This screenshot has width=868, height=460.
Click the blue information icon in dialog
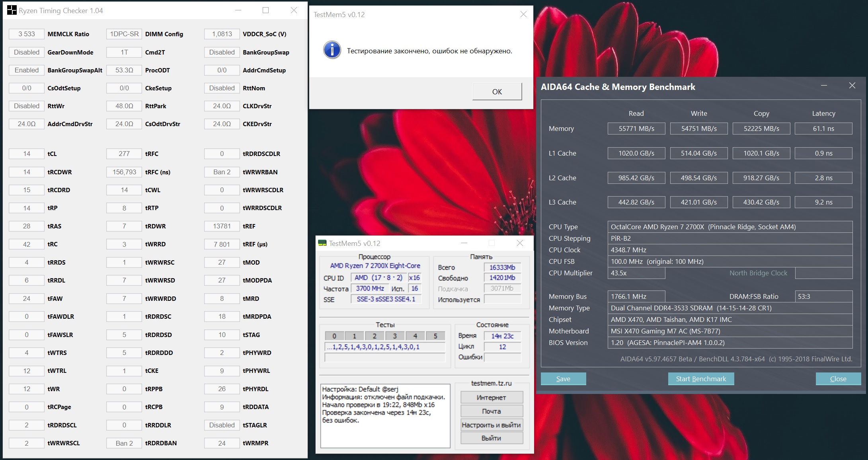[x=332, y=50]
